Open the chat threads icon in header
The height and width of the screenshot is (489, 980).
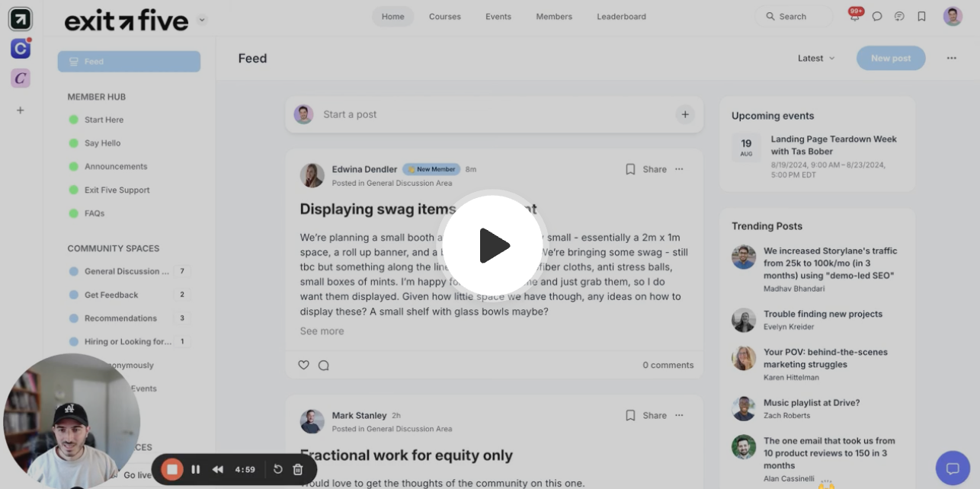pos(899,16)
